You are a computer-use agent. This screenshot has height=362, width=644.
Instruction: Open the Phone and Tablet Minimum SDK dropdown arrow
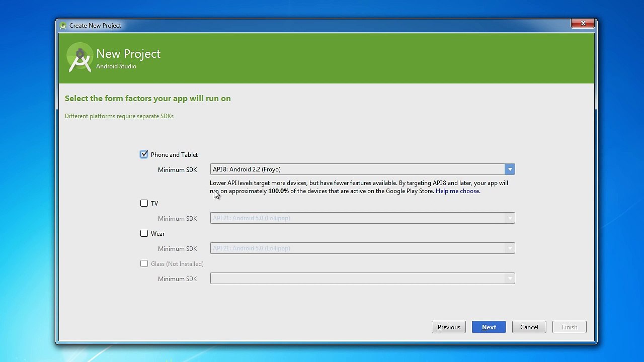coord(510,169)
